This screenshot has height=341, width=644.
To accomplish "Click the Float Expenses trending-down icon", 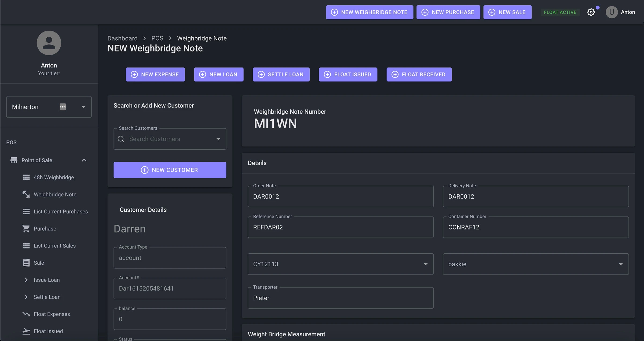I will coord(26,314).
